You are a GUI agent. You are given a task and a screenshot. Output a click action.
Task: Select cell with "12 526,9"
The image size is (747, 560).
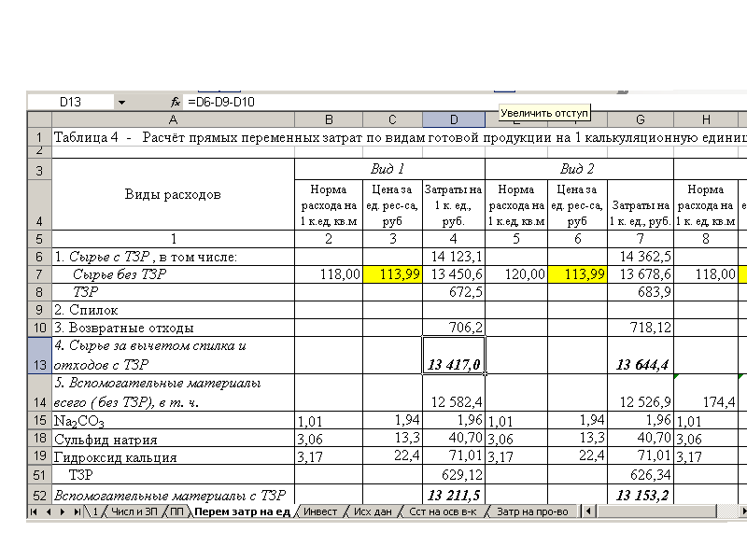click(x=641, y=393)
